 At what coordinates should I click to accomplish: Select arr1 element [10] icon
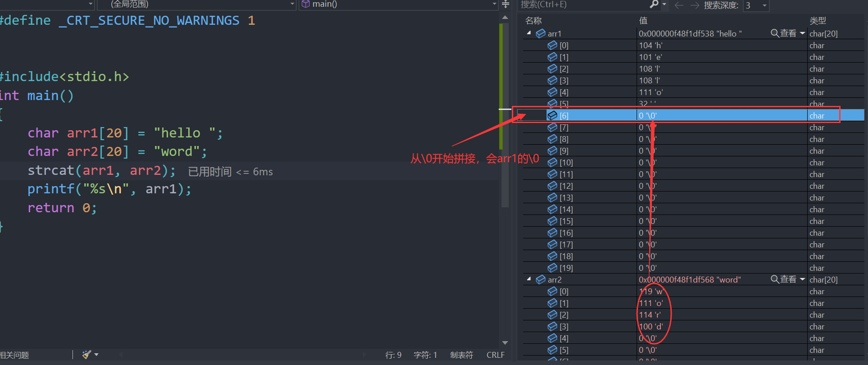(x=552, y=162)
